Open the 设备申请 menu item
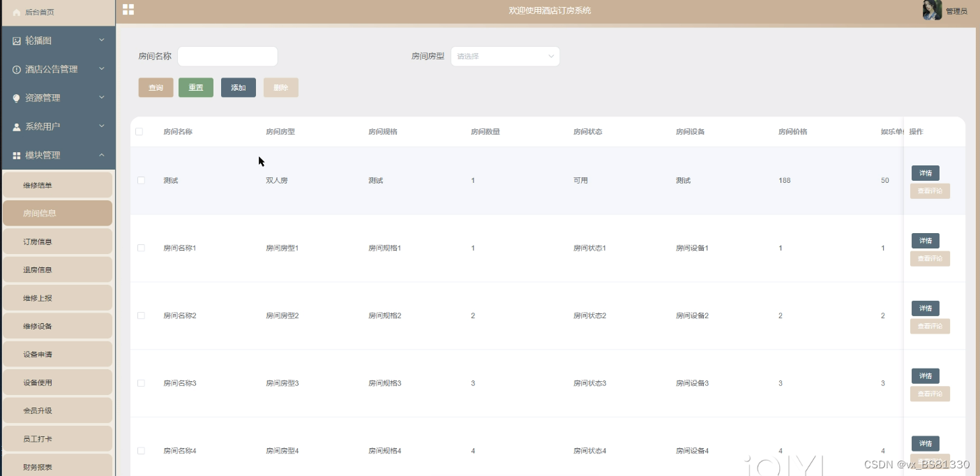The height and width of the screenshot is (476, 980). pos(57,355)
